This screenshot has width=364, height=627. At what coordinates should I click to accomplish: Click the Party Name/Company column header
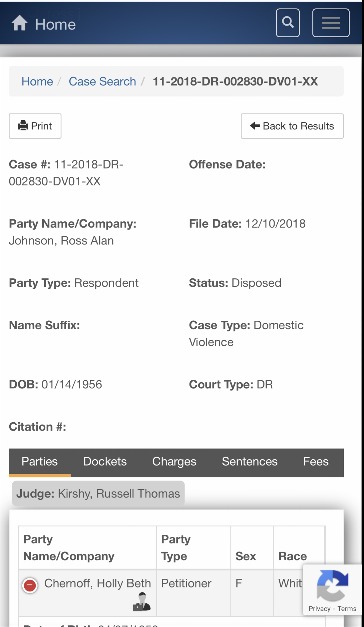tap(69, 548)
